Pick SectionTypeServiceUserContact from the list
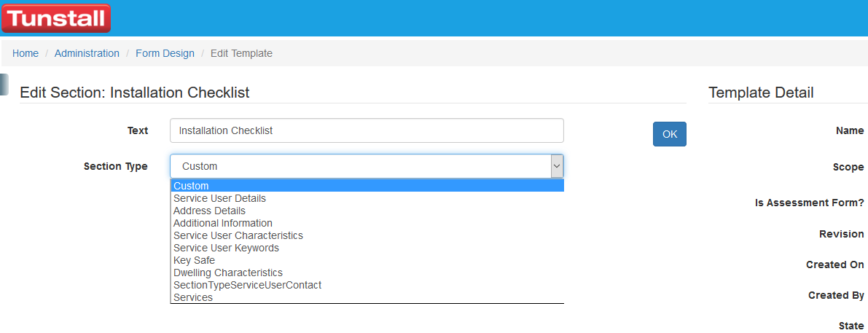This screenshot has width=868, height=333. tap(247, 285)
